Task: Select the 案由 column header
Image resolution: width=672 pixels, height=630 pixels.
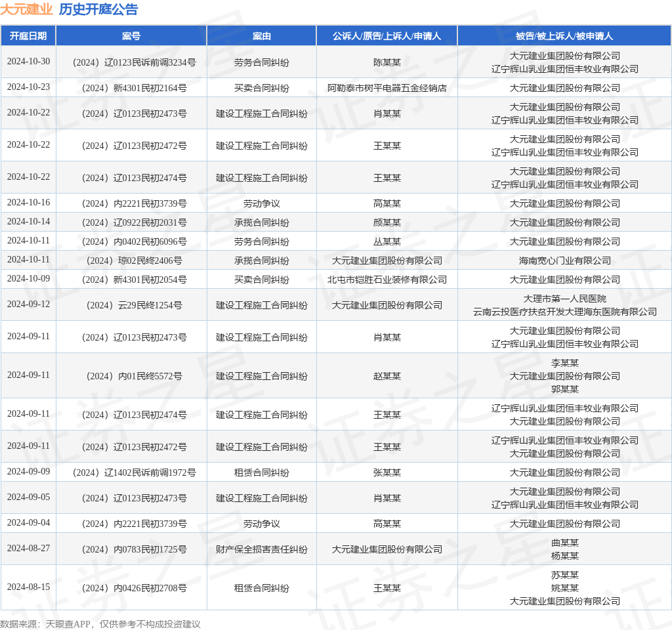Action: pos(261,36)
